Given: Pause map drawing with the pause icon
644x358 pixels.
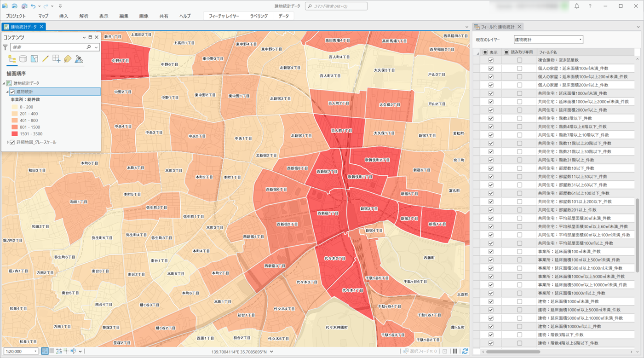Looking at the screenshot, I should point(455,351).
